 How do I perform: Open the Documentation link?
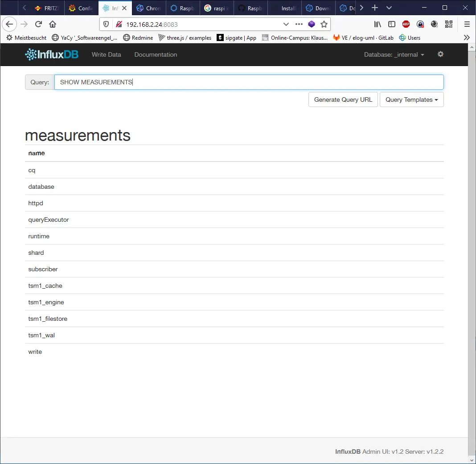point(156,54)
